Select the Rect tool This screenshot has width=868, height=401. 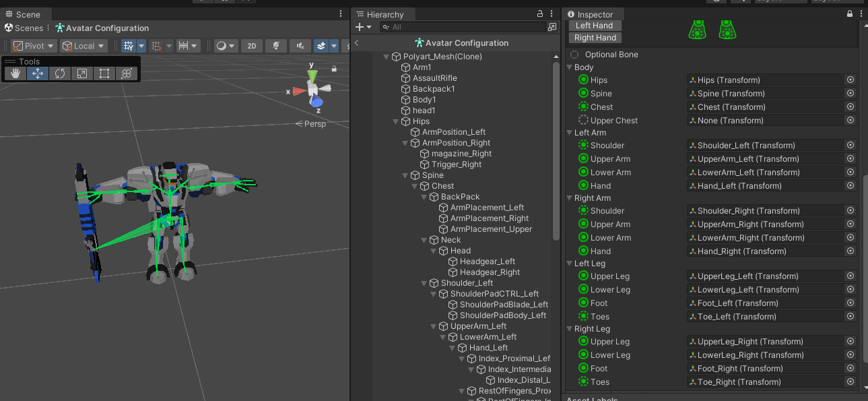pos(104,73)
